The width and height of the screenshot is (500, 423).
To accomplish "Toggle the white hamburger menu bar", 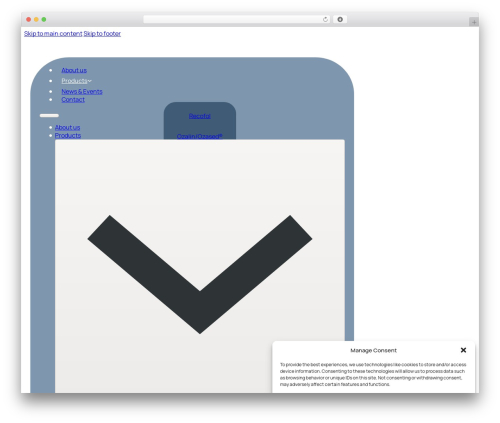I will (x=49, y=116).
